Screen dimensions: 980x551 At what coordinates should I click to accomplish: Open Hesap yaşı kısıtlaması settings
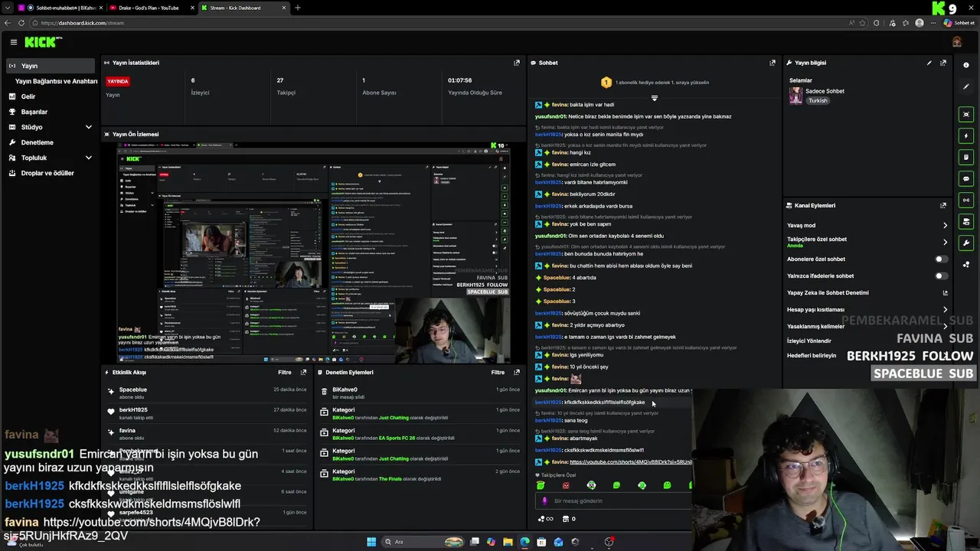[x=867, y=309]
